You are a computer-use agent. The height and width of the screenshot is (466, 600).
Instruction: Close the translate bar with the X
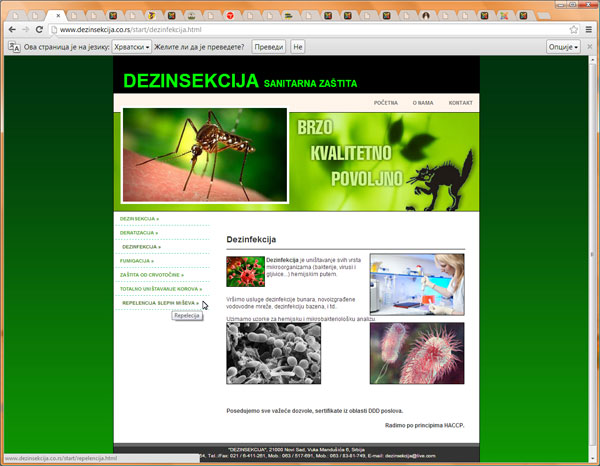(x=590, y=47)
